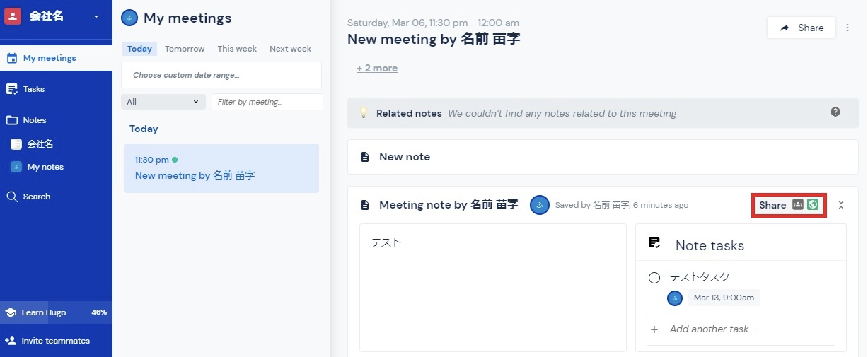Select the This week tab
This screenshot has width=868, height=357.
pos(237,49)
